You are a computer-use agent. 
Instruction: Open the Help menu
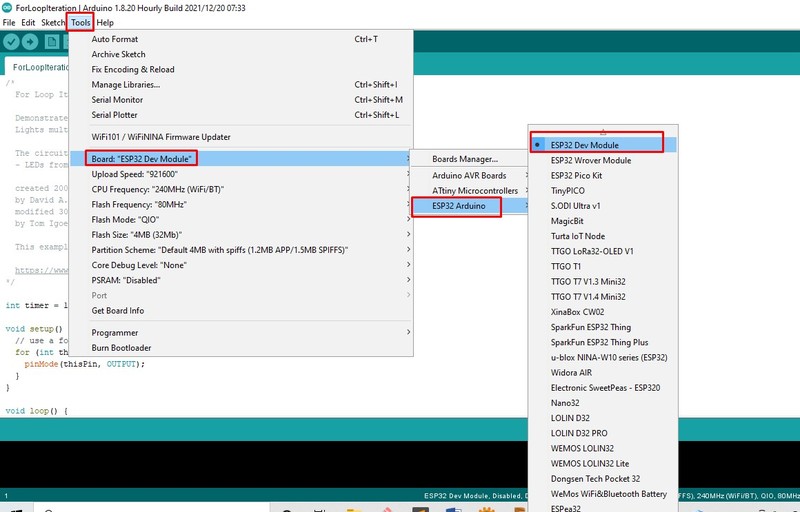click(105, 22)
